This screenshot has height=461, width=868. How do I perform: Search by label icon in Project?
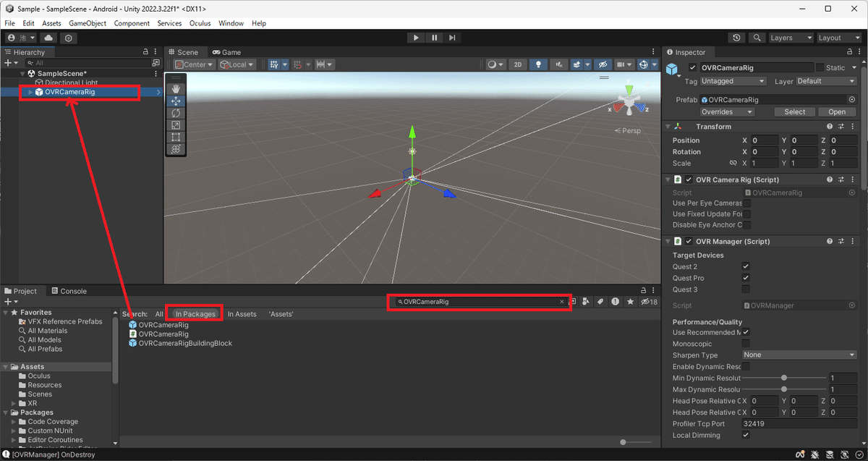[x=600, y=302]
